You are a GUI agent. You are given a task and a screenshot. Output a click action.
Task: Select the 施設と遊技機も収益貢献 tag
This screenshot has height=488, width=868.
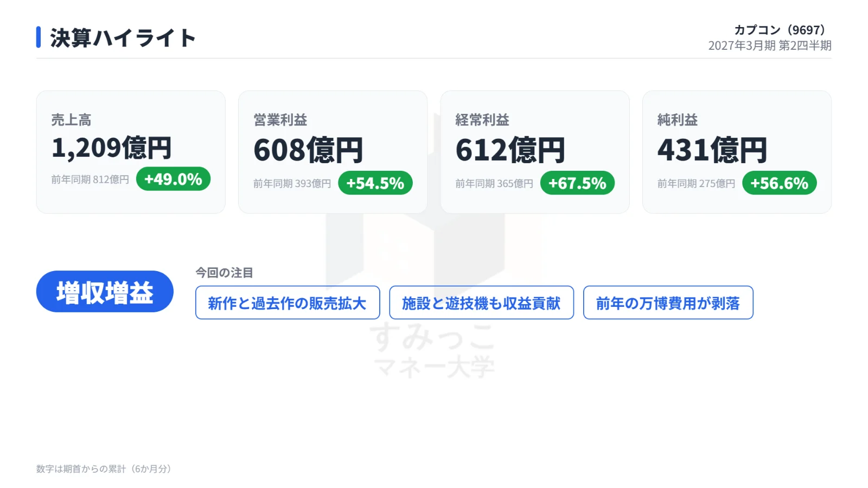click(x=481, y=303)
